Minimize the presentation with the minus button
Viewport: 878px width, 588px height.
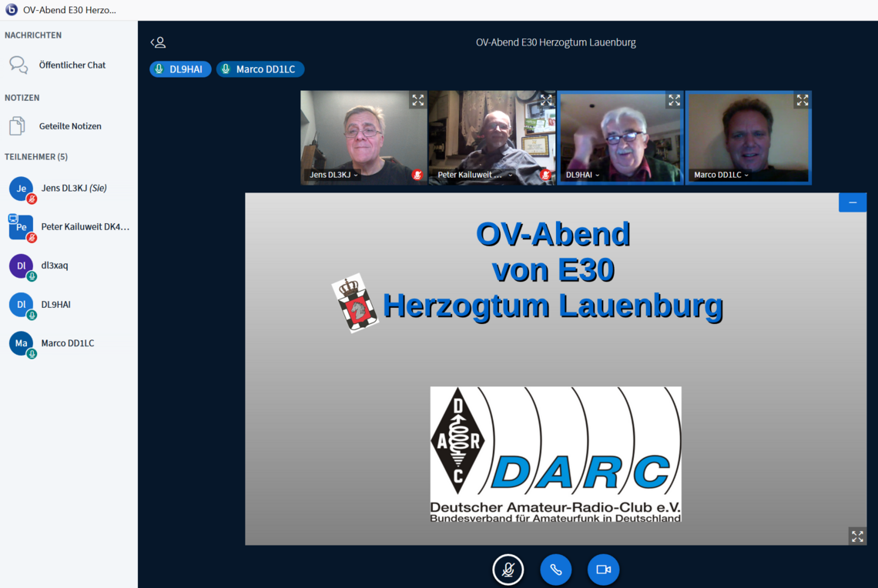853,202
